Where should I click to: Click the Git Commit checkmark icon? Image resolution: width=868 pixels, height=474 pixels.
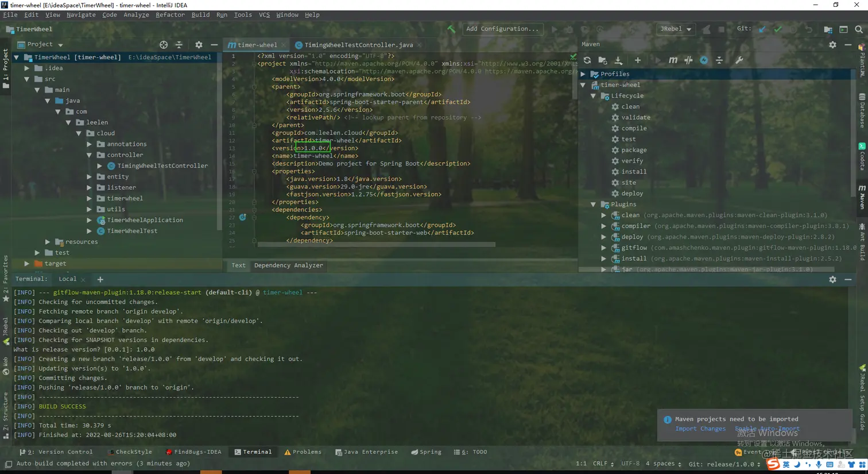click(x=778, y=29)
